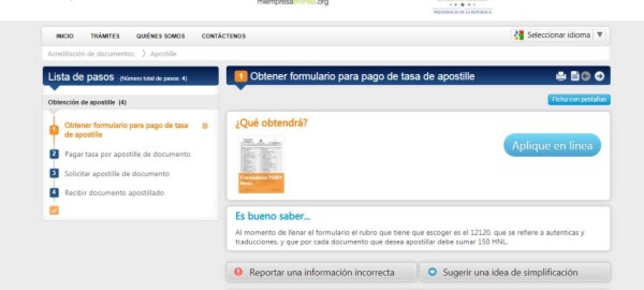Click the orange dot beside step 1
This screenshot has height=290, width=644.
[204, 126]
